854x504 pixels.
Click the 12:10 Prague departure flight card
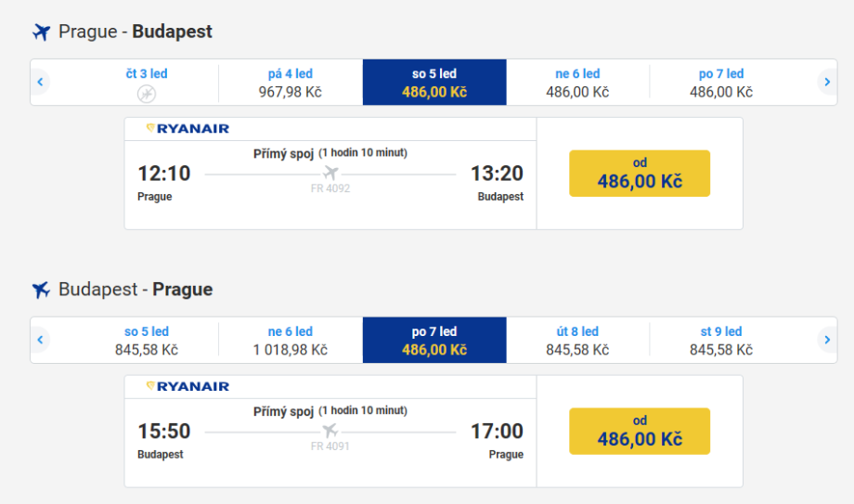(x=330, y=195)
